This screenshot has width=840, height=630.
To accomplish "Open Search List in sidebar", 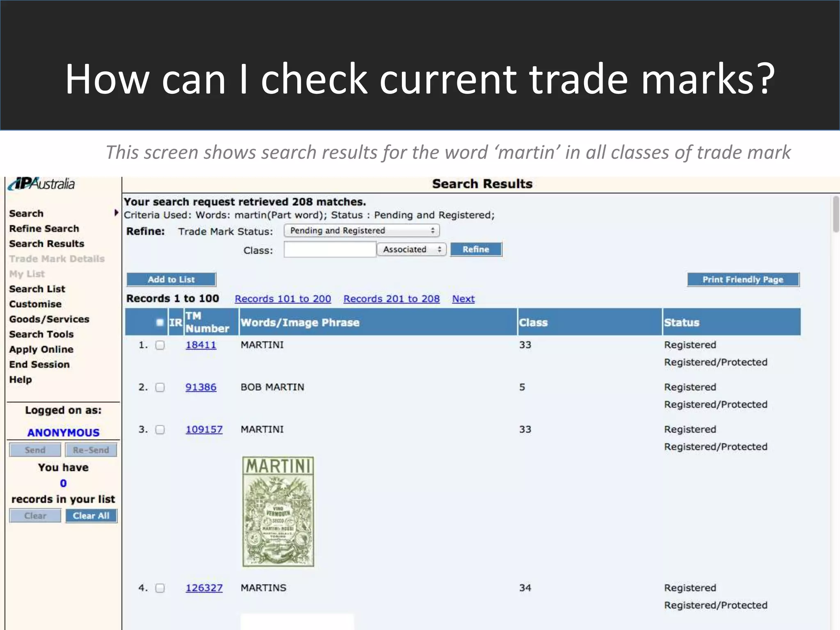I will pyautogui.click(x=37, y=289).
